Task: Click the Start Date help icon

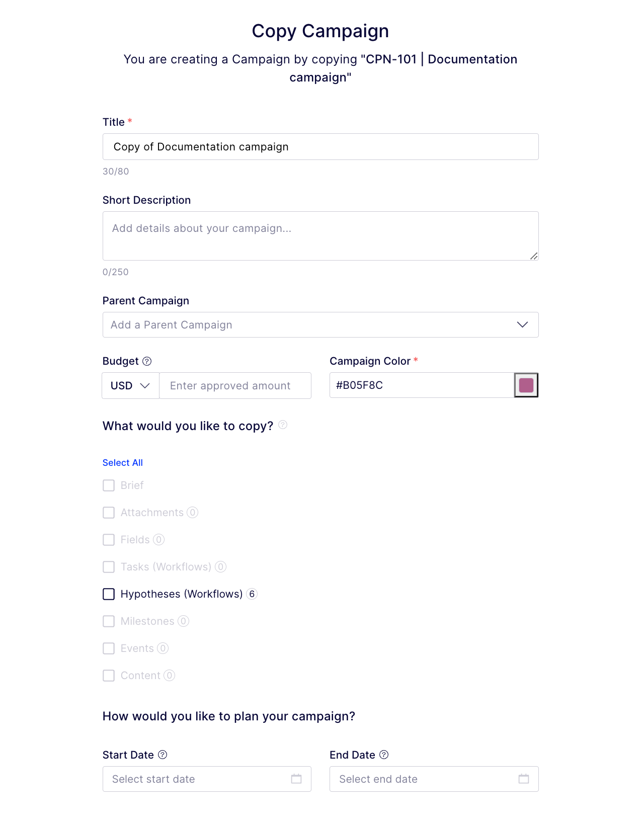Action: tap(163, 755)
